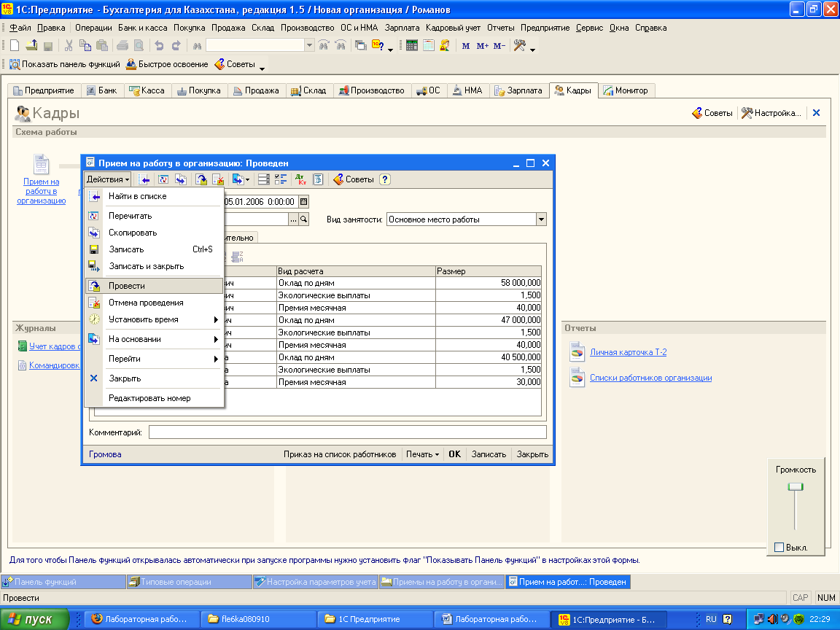This screenshot has width=840, height=630.
Task: Click the undo arrow in main toolbar
Action: 159,46
